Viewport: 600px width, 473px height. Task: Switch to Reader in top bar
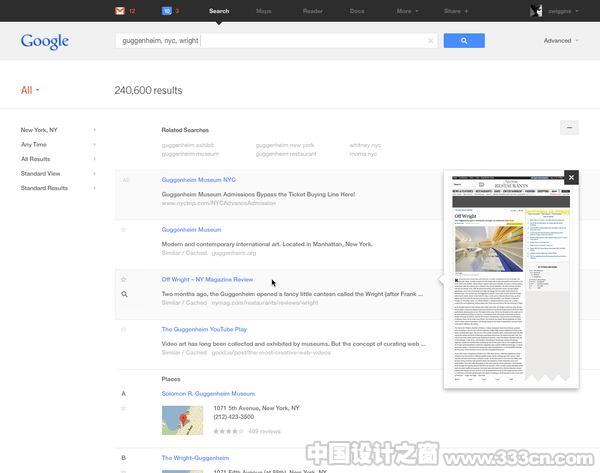(x=313, y=11)
